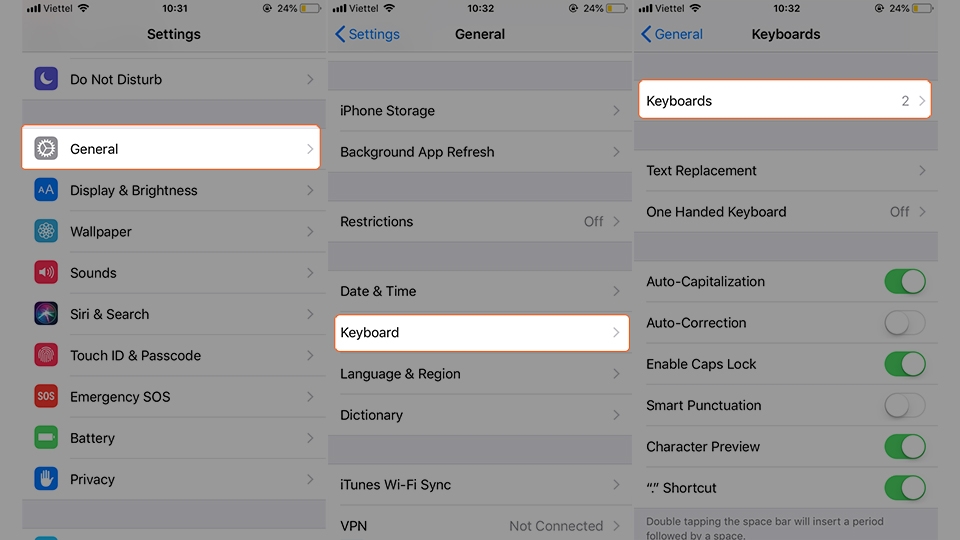Tap the General gear icon
The height and width of the screenshot is (540, 960).
click(x=46, y=148)
